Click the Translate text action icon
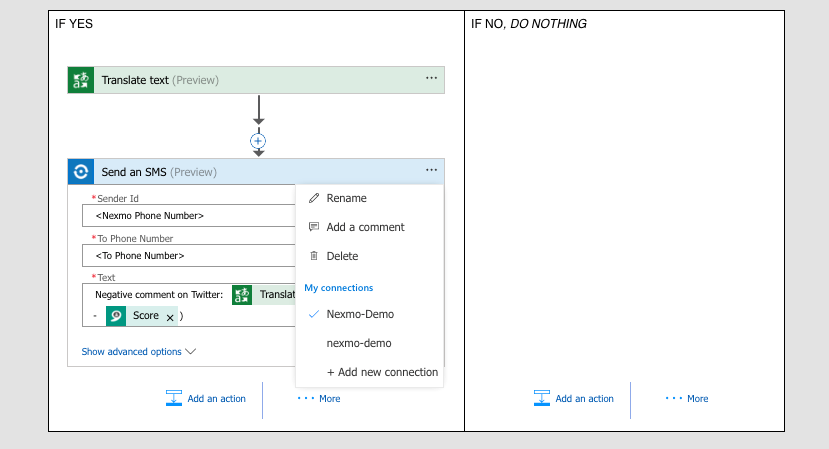 [81, 80]
